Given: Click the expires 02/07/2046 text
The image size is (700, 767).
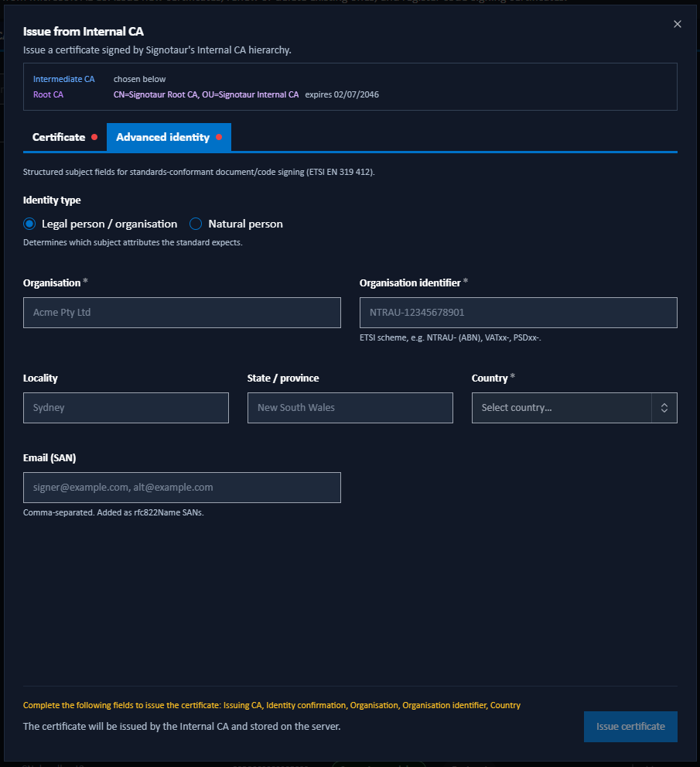Looking at the screenshot, I should click(x=342, y=95).
